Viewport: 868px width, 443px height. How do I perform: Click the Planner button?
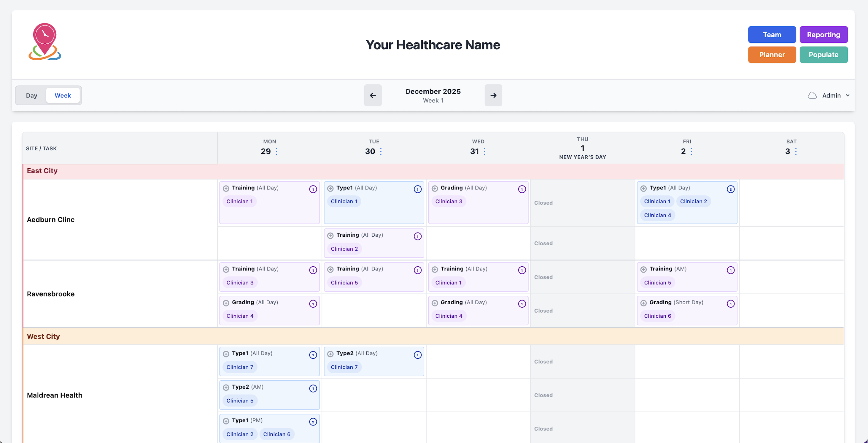pyautogui.click(x=772, y=55)
